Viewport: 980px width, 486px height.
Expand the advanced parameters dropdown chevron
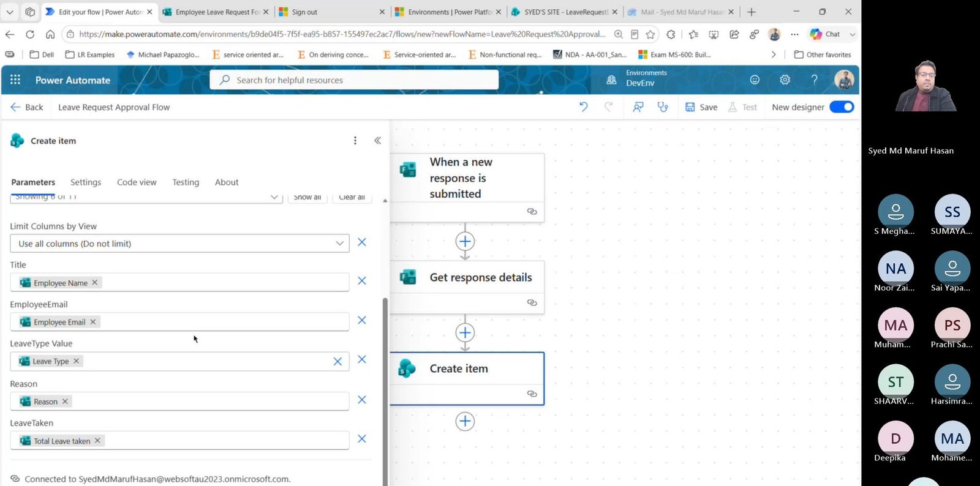point(274,197)
